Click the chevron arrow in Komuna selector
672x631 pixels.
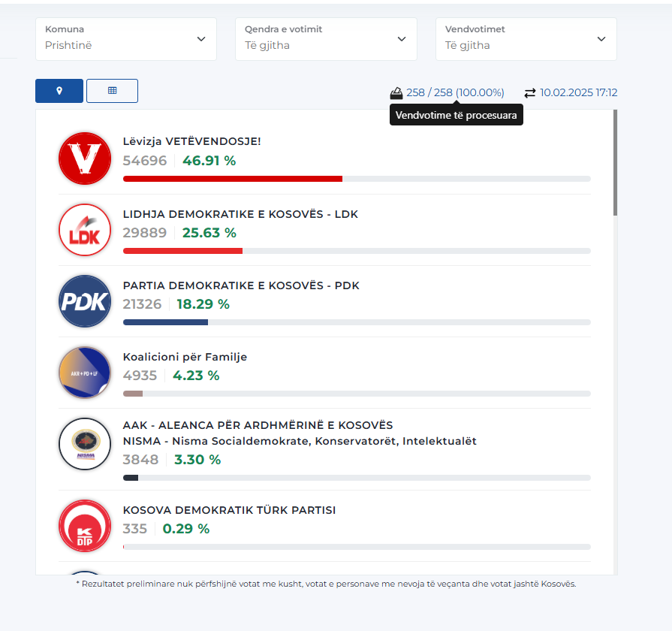coord(201,39)
